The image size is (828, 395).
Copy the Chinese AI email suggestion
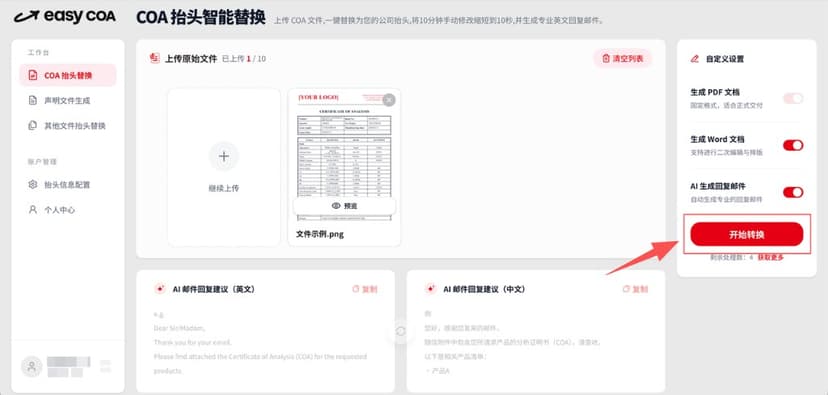coord(635,289)
